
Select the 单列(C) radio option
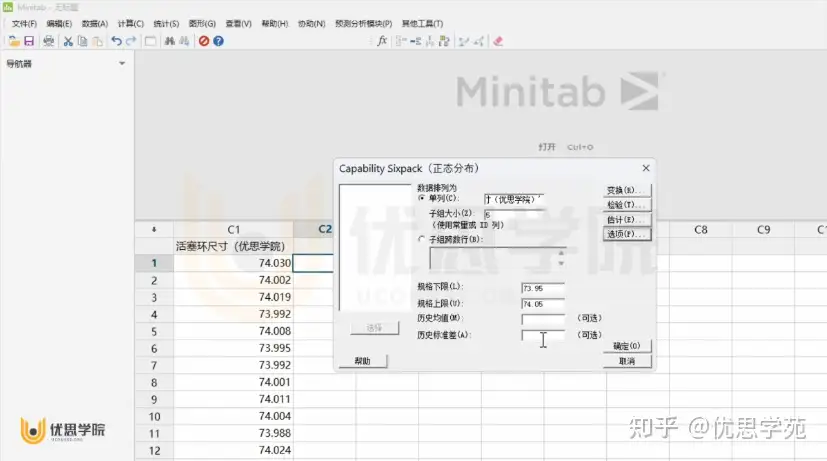coord(421,198)
